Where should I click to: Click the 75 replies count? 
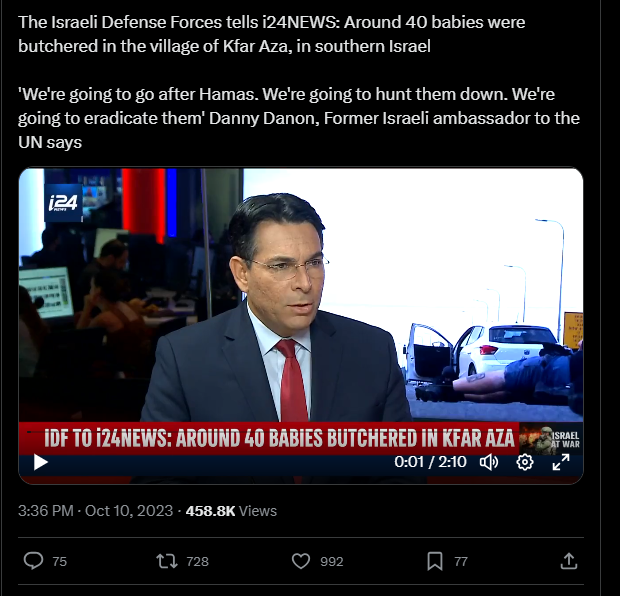60,561
